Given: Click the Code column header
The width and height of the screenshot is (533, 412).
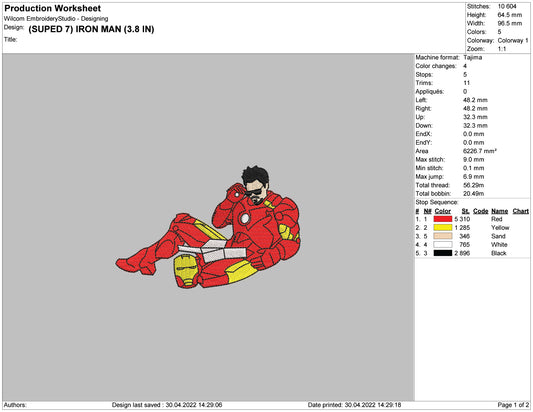Looking at the screenshot, I should tap(480, 211).
